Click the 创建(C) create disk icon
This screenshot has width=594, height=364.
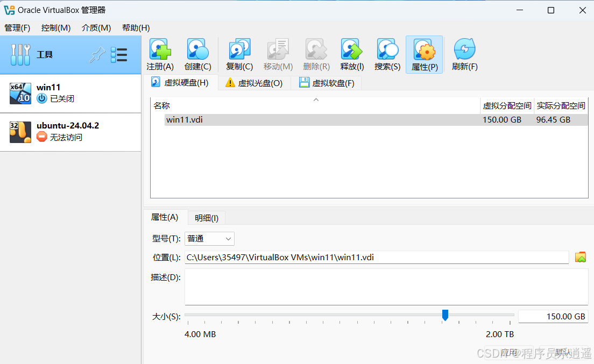(198, 49)
